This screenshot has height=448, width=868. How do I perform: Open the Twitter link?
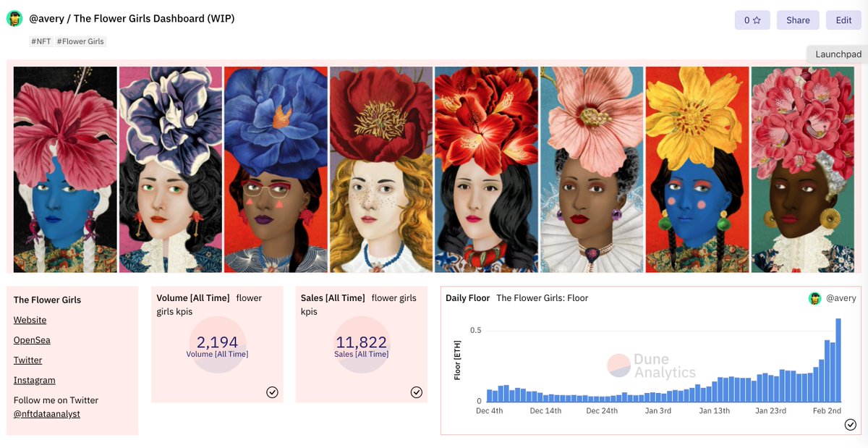(27, 360)
